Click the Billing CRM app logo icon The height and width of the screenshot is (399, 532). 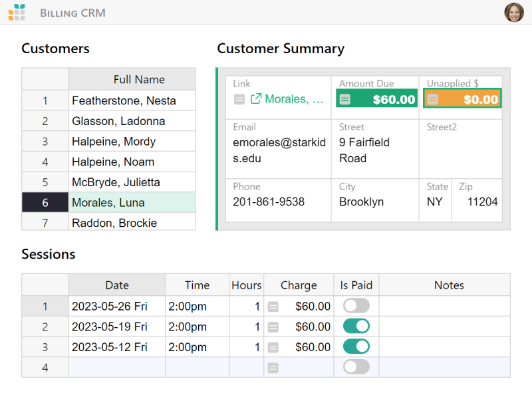click(x=17, y=12)
